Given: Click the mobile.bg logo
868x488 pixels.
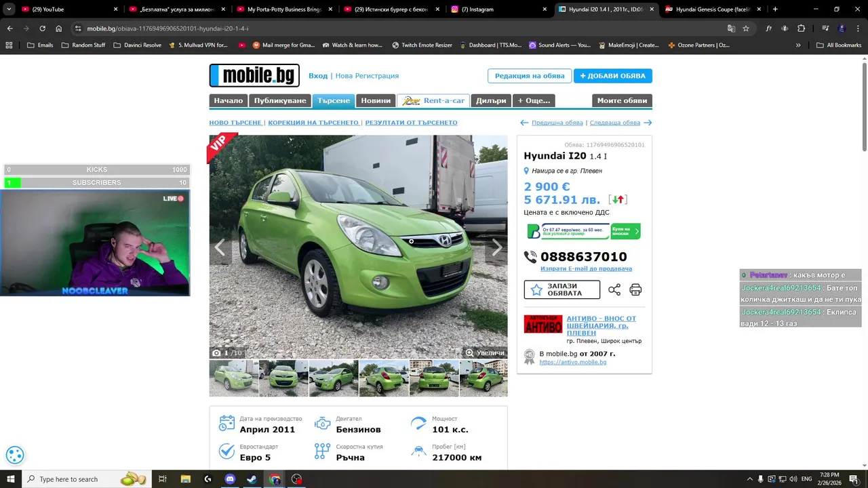Looking at the screenshot, I should 254,75.
